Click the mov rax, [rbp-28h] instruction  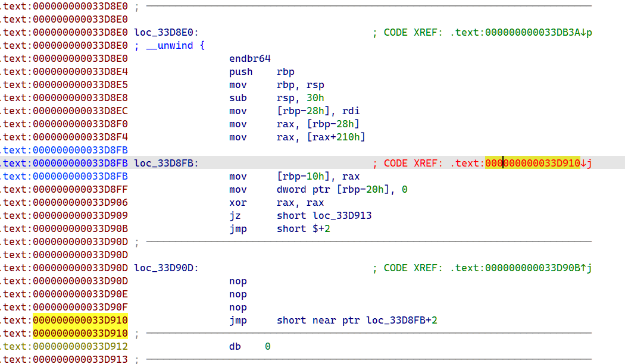[294, 124]
